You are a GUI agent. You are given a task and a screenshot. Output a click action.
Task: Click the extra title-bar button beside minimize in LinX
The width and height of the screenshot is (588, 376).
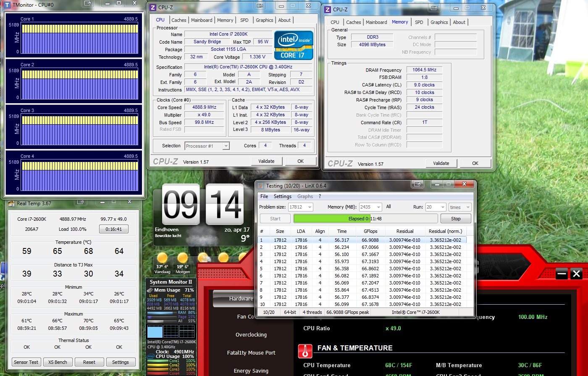click(x=418, y=184)
